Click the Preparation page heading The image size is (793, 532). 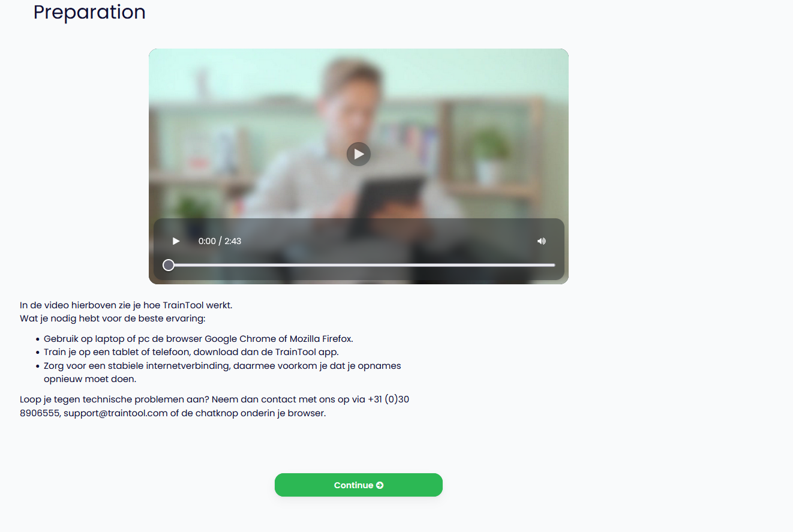89,11
